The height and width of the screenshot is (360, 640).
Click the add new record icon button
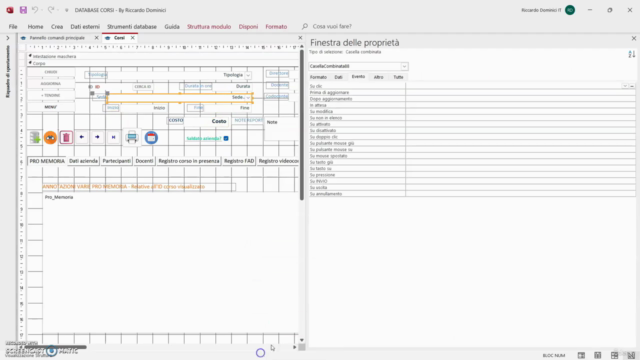point(35,138)
